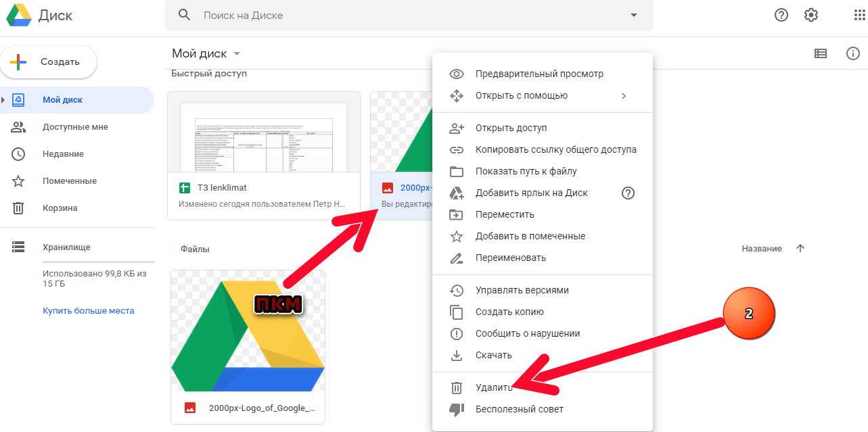Open the Google apps grid icon
Image resolution: width=868 pixels, height=432 pixels.
(x=859, y=15)
